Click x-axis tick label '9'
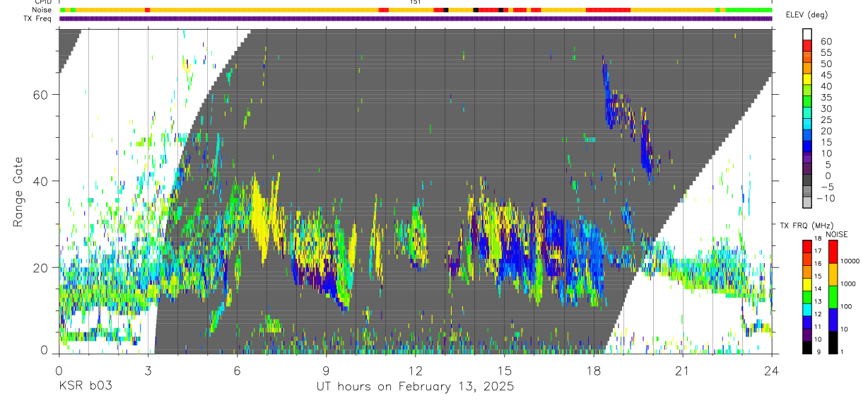Viewport: 868px width, 401px height. coord(326,371)
